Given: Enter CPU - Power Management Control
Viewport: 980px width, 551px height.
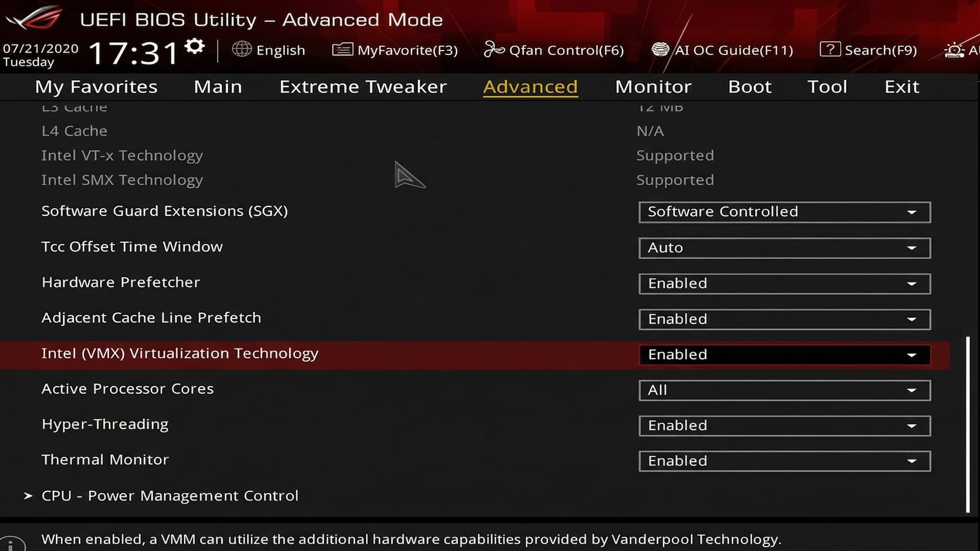Looking at the screenshot, I should tap(170, 495).
